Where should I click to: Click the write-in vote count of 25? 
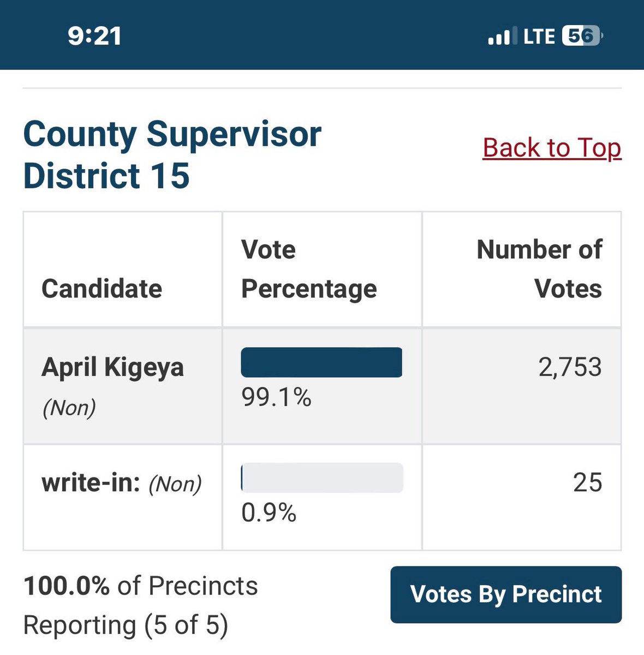click(x=588, y=483)
